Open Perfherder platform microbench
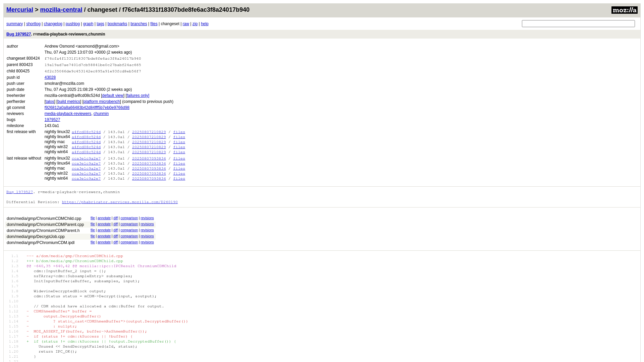 102,102
